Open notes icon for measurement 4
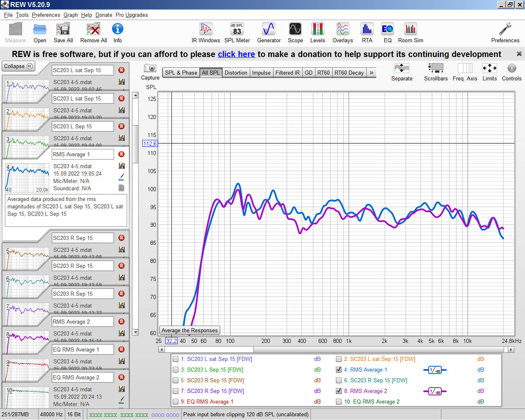525x420 pixels. click(121, 188)
